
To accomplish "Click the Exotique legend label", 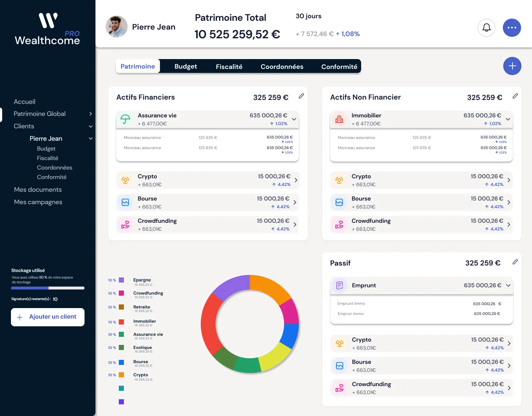I will (142, 347).
